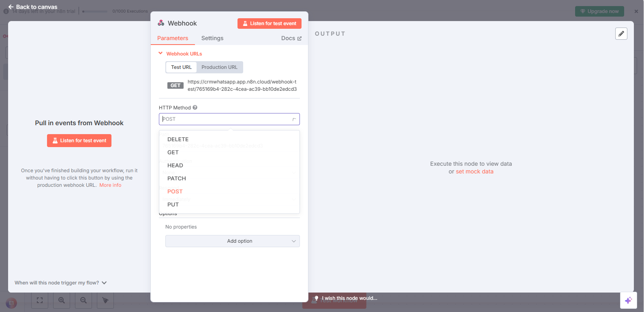The height and width of the screenshot is (312, 644).
Task: Click the set mock data link
Action: pos(475,171)
